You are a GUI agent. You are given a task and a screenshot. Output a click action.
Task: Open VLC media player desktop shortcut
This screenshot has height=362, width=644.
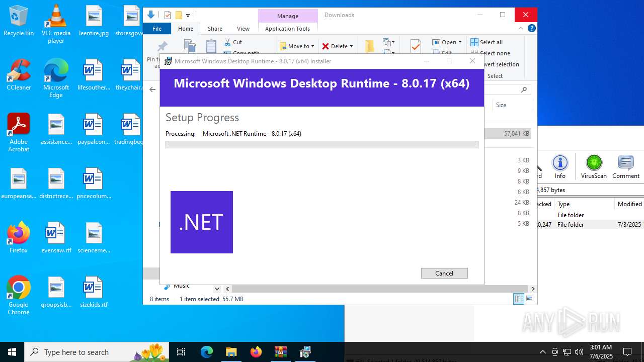(x=56, y=24)
